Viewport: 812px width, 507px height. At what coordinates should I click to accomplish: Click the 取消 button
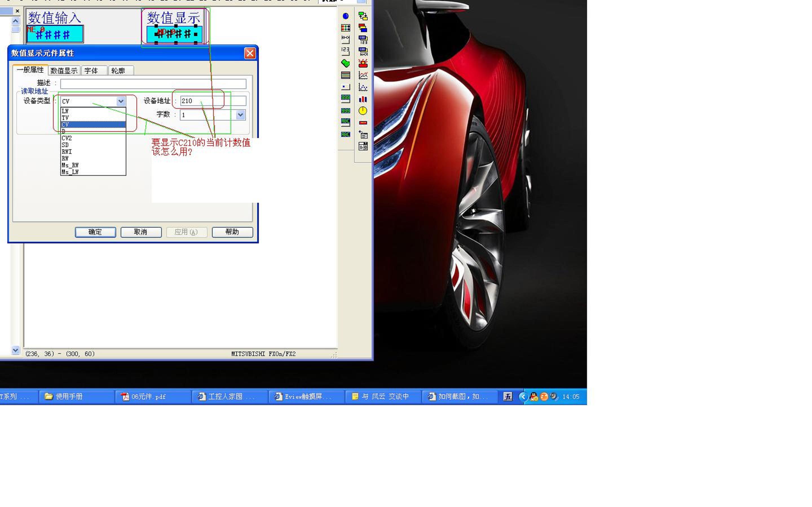pyautogui.click(x=141, y=232)
